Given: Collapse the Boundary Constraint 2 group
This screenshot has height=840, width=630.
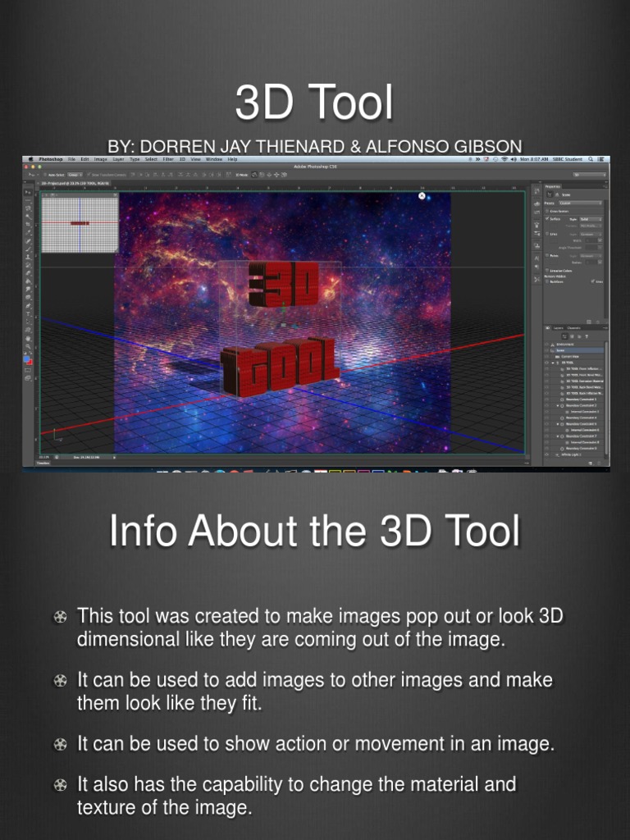Looking at the screenshot, I should 558,405.
